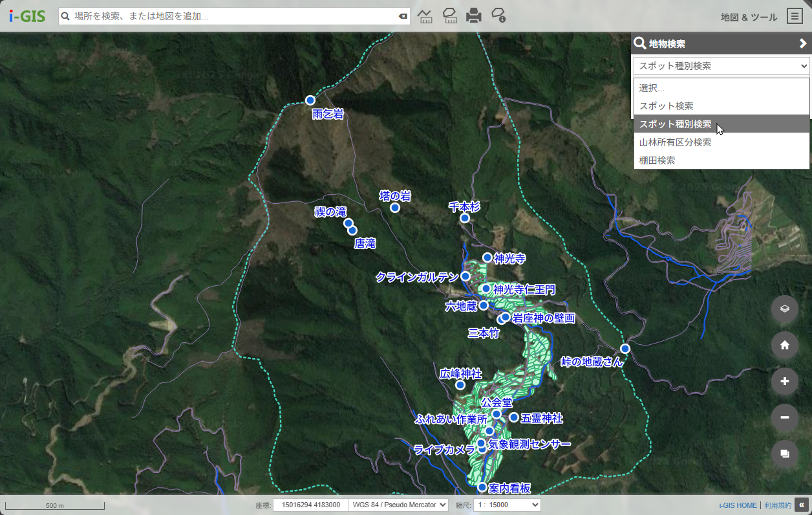Click the 公会堂 spot marker
Image resolution: width=812 pixels, height=515 pixels.
pos(497,414)
